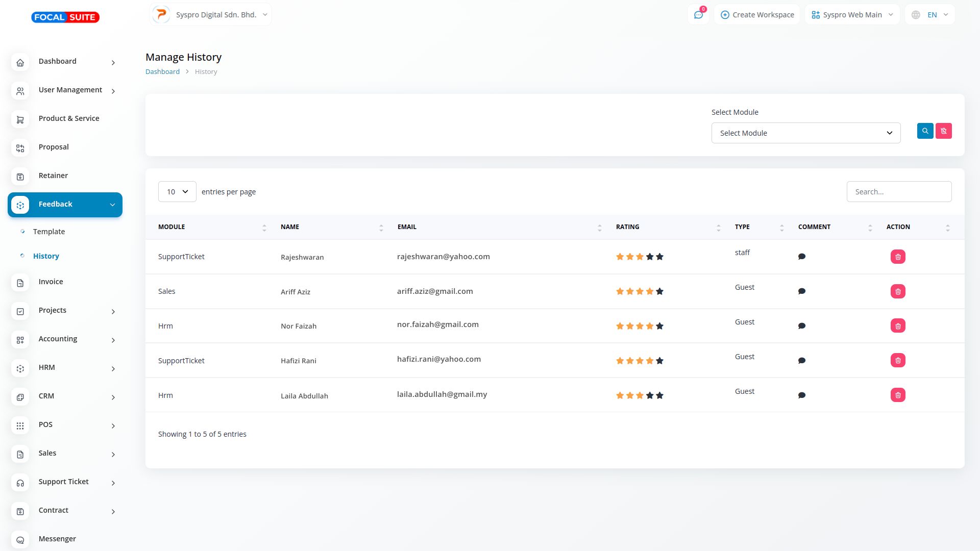View comment for Ariff Aziz feedback
The width and height of the screenshot is (980, 551).
801,291
